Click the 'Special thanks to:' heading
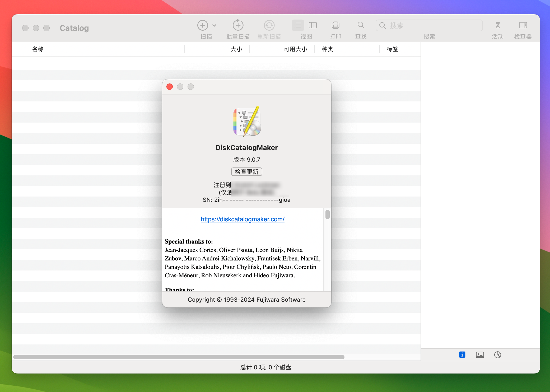 tap(189, 241)
